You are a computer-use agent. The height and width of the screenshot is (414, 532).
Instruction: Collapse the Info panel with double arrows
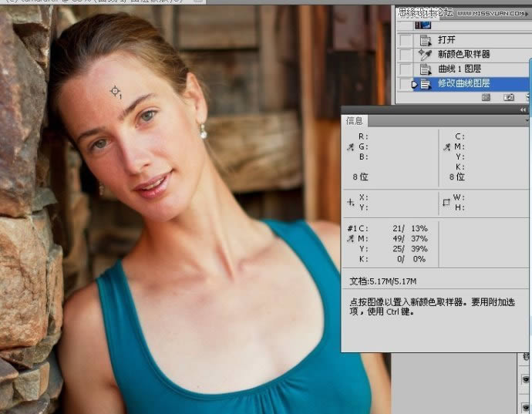tap(524, 110)
